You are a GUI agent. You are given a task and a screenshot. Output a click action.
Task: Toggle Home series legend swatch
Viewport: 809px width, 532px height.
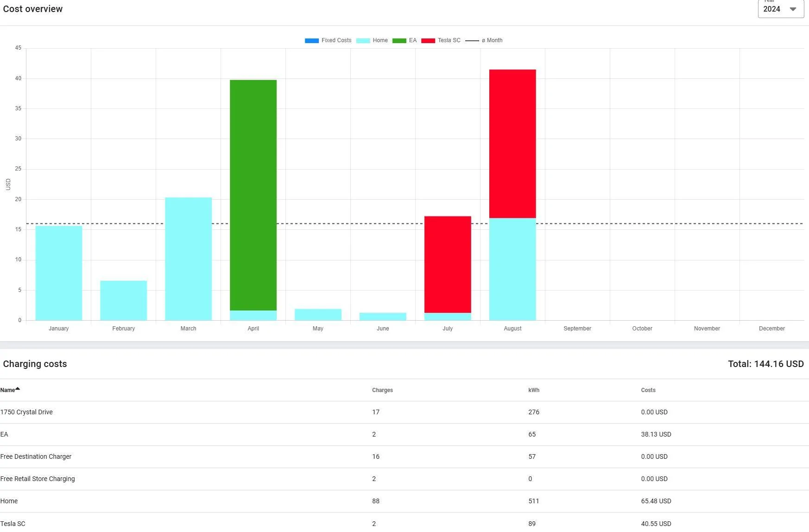click(x=363, y=41)
